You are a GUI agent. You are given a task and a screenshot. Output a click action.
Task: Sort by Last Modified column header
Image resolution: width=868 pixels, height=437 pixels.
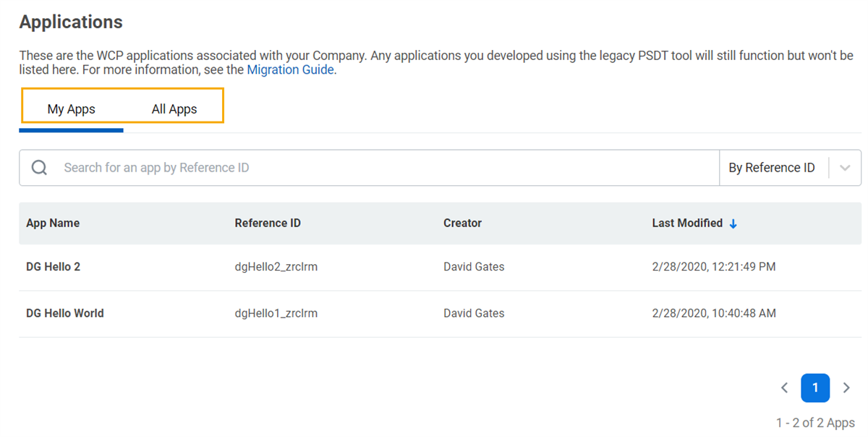tap(687, 223)
